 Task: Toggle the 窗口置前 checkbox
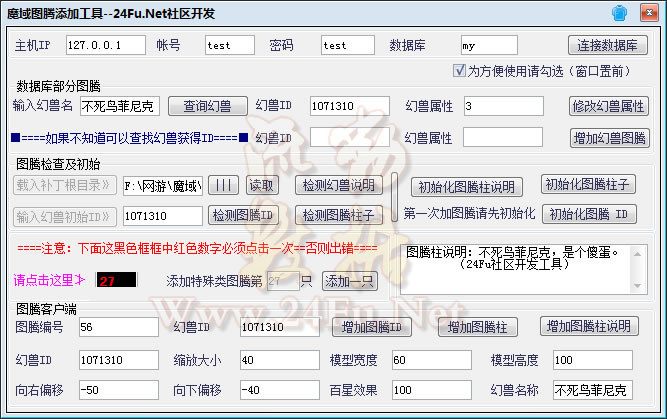(x=460, y=72)
